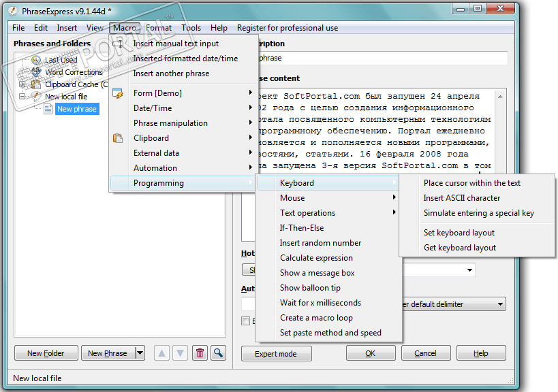558x392 pixels.
Task: Close the open Macro menu
Action: [125, 28]
